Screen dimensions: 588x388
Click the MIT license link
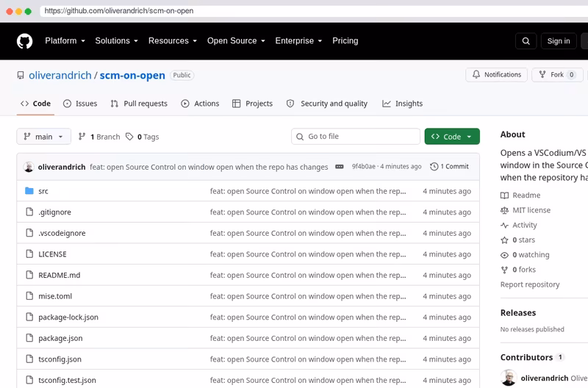coord(531,210)
